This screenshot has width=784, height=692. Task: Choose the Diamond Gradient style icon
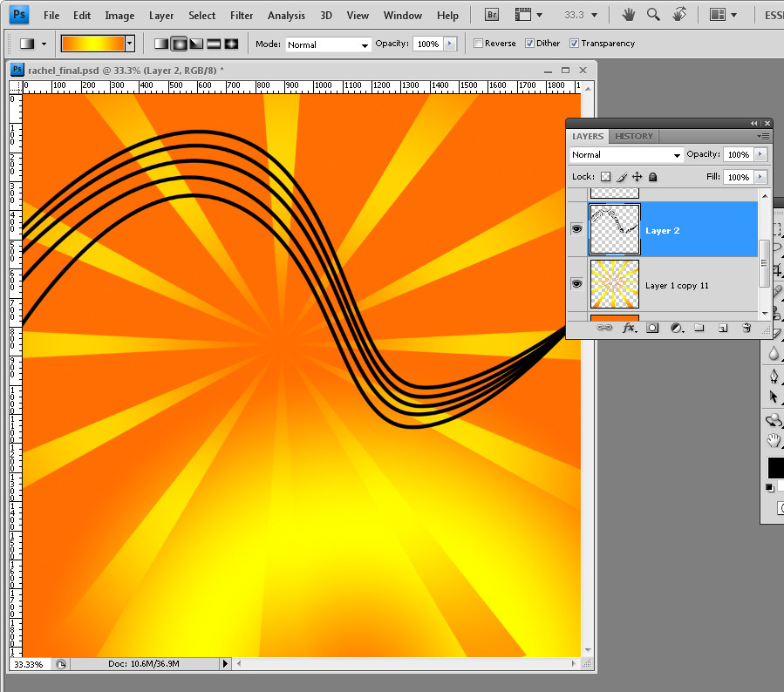(231, 44)
